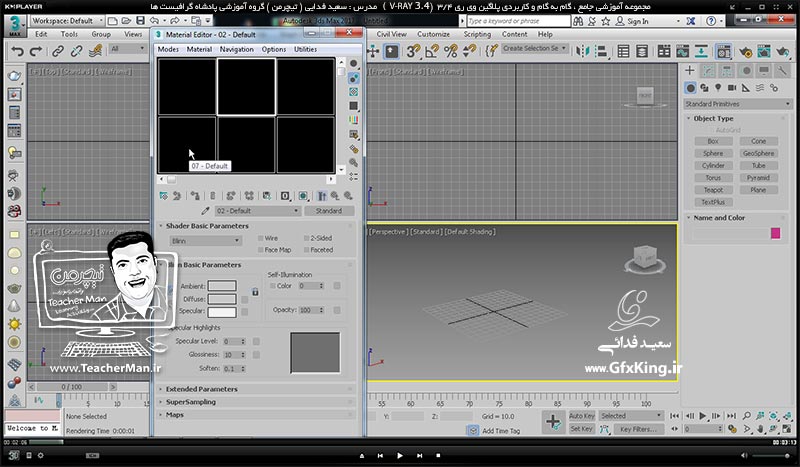Click Show Shaded Material in Viewport icon
This screenshot has width=800, height=467.
click(303, 196)
